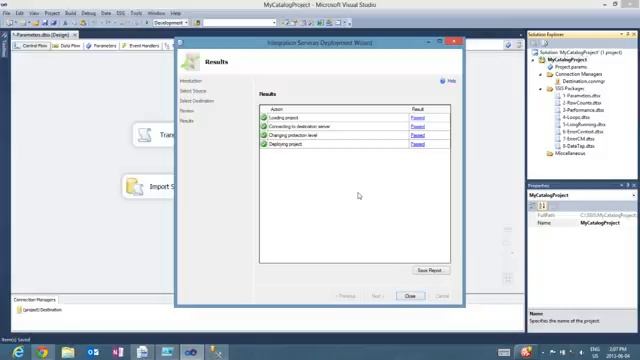Open the Solution Explorer window position menu
The height and width of the screenshot is (360, 640).
[621, 34]
